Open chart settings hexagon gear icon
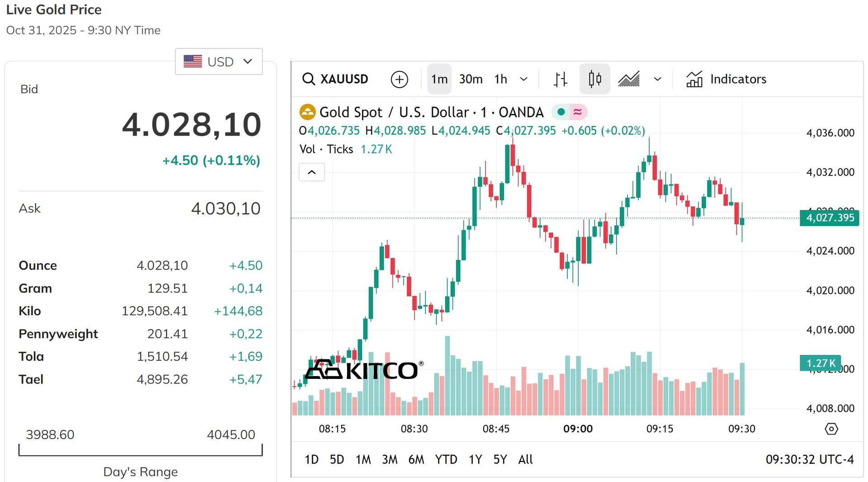 pyautogui.click(x=831, y=429)
